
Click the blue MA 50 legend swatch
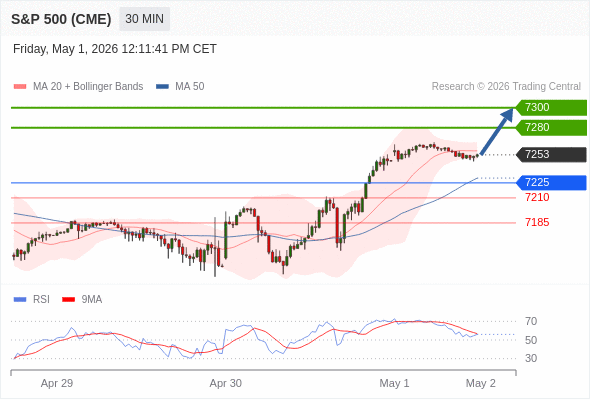pos(163,87)
